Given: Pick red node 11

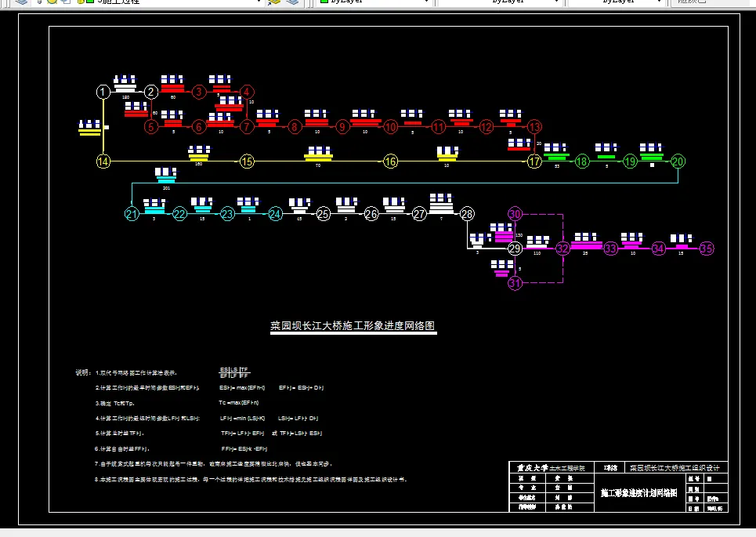Looking at the screenshot, I should click(438, 127).
